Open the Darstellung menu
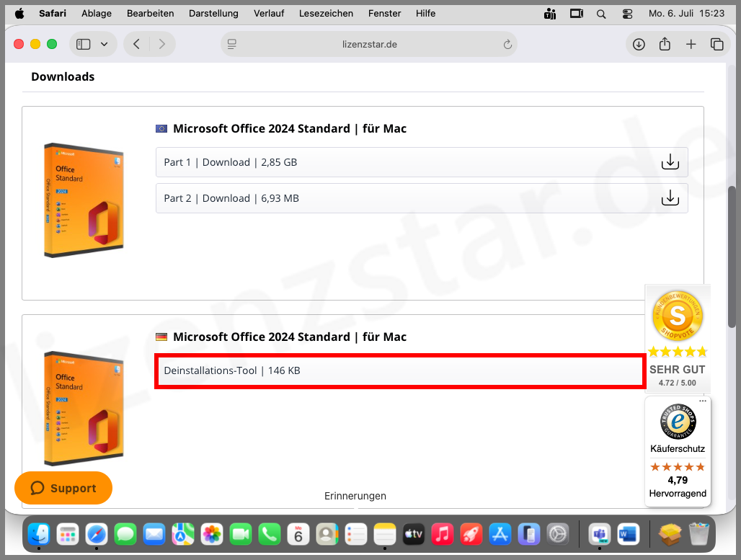This screenshot has height=560, width=741. tap(213, 13)
